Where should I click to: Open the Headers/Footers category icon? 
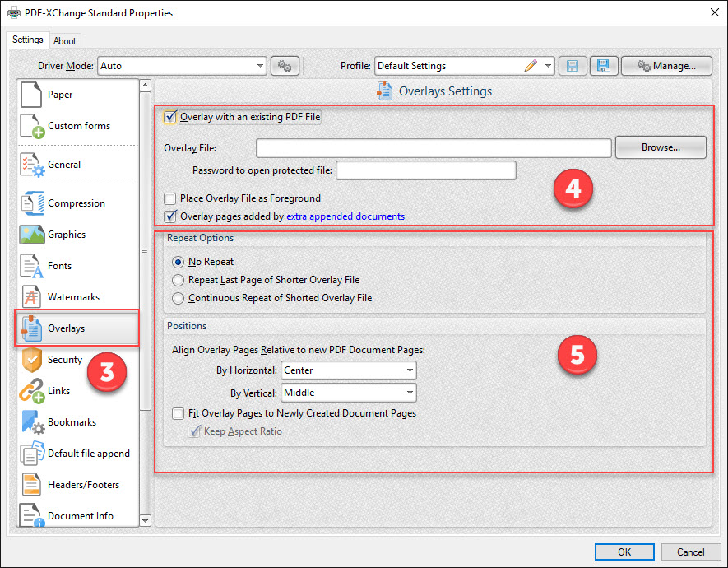point(31,485)
